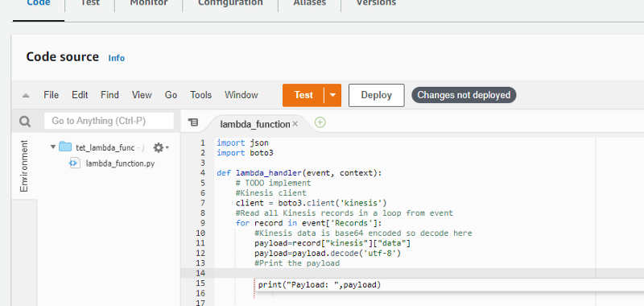Screen dimensions: 644x306
Task: Click the new tab plus icon
Action: click(320, 122)
